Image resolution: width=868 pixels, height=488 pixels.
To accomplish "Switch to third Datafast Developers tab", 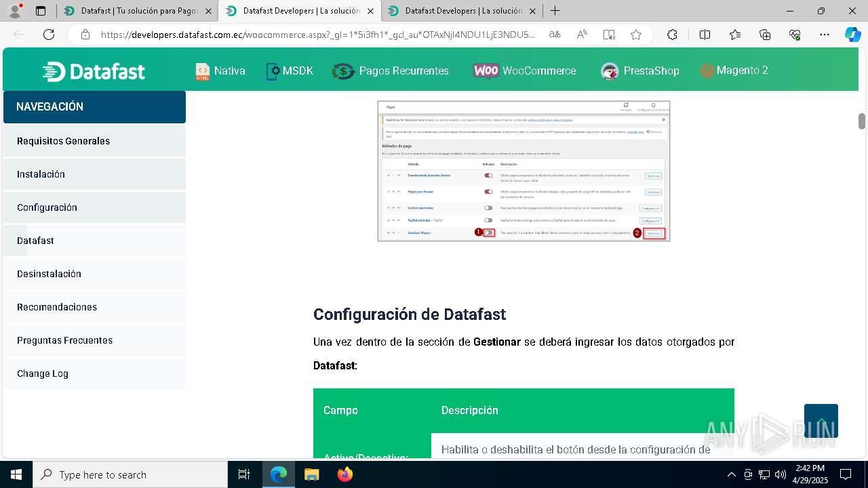I will [x=461, y=11].
